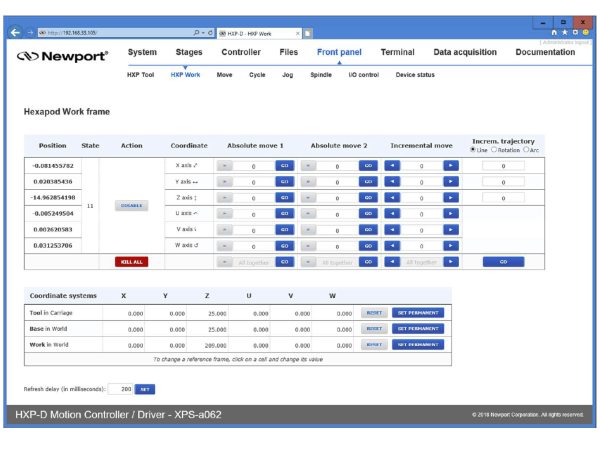Click the X axis Absolute move 1 minus button
Viewport: 600px width, 450px height.
(x=225, y=166)
